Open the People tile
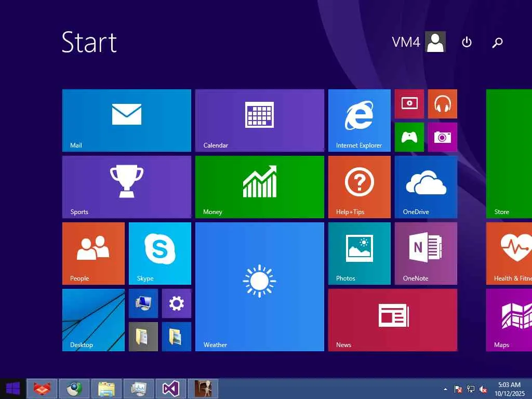Screen dimensions: 532x399 pos(94,254)
